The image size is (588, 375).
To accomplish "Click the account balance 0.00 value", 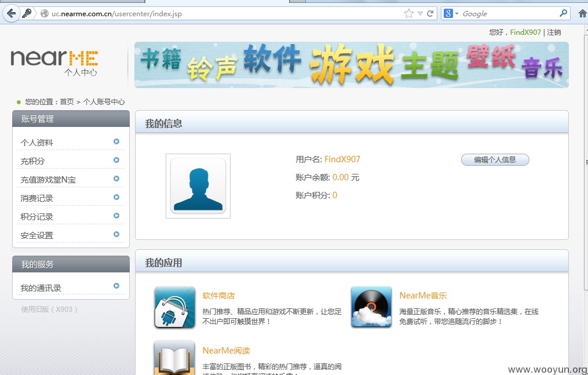I will click(x=341, y=177).
